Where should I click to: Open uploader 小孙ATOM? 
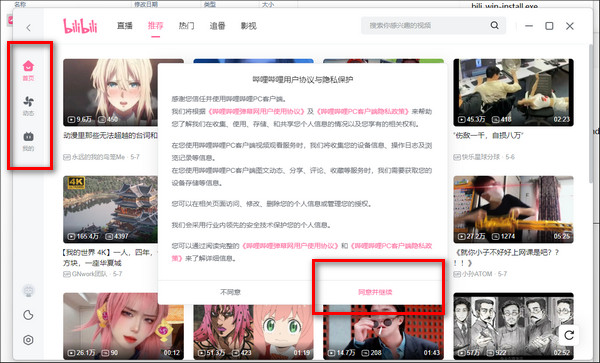[477, 274]
